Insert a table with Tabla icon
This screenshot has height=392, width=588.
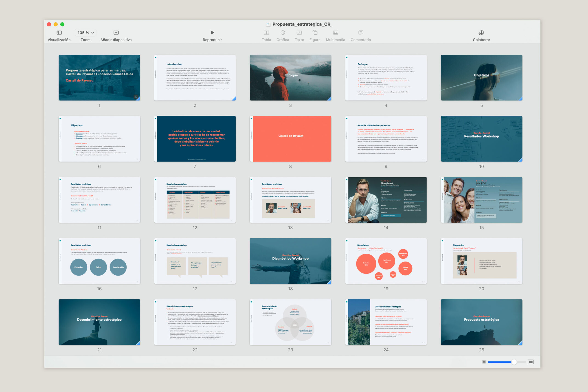click(x=266, y=33)
